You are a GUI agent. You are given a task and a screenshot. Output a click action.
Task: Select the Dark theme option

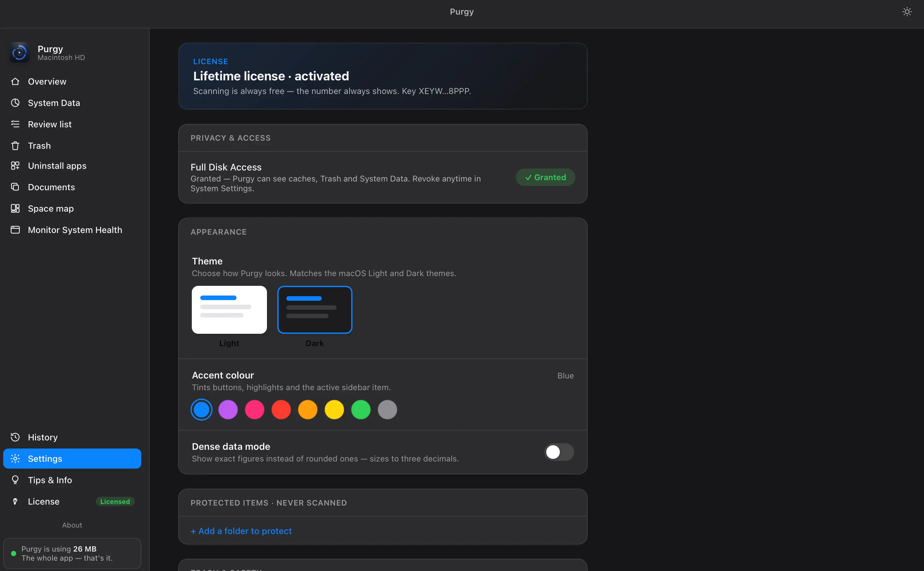coord(315,310)
